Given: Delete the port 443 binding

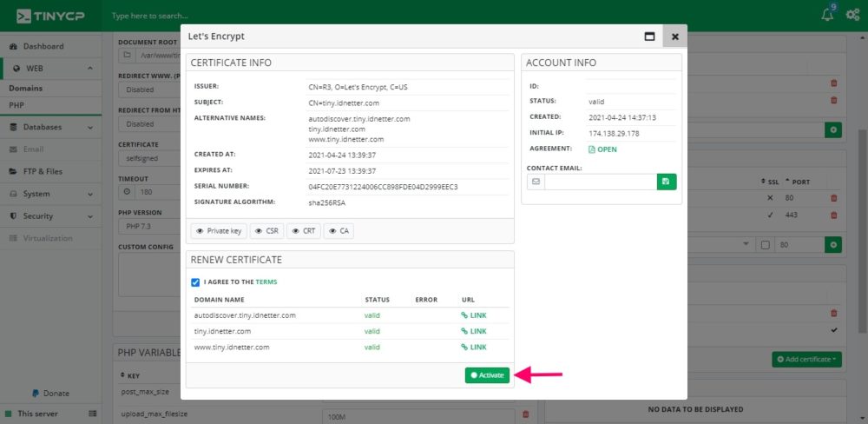Looking at the screenshot, I should [833, 215].
